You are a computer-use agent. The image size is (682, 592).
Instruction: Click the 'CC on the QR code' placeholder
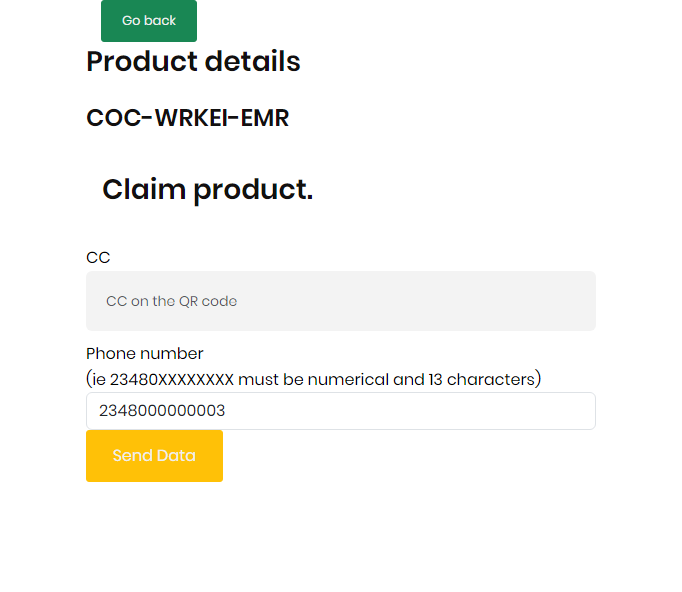(x=171, y=301)
